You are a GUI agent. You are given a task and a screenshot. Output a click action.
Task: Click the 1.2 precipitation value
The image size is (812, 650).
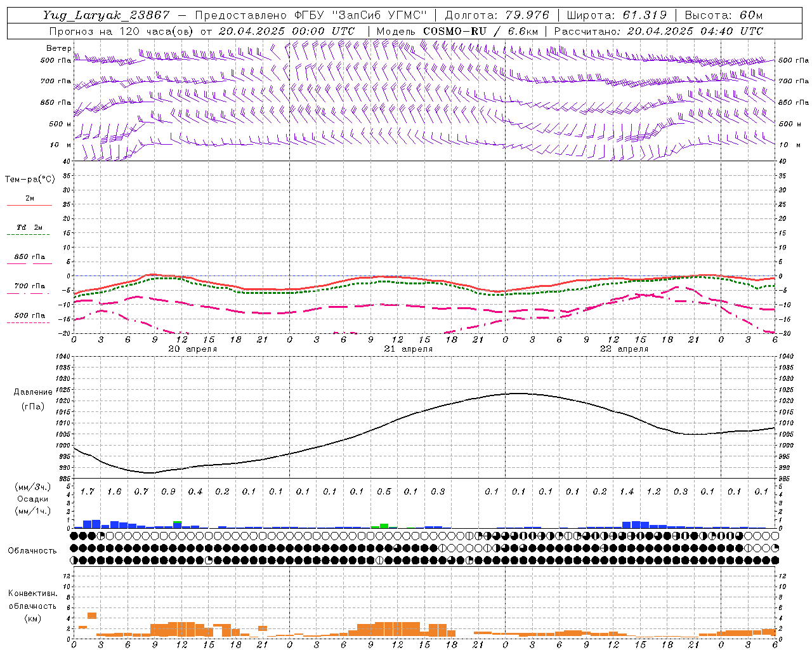click(653, 492)
